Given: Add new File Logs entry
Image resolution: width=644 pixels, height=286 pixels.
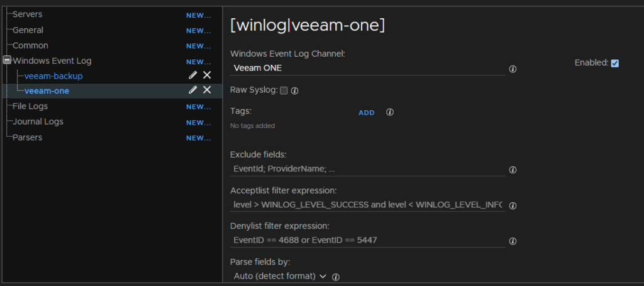Looking at the screenshot, I should coord(198,106).
